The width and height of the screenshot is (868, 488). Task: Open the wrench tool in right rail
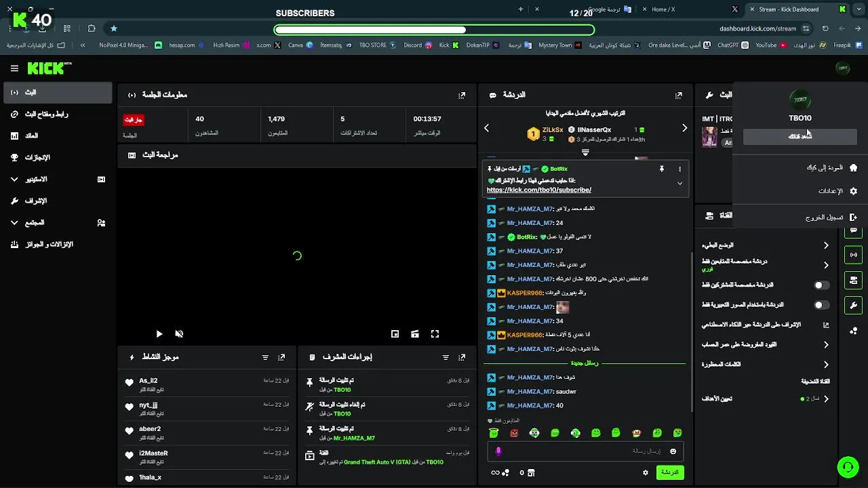853,305
